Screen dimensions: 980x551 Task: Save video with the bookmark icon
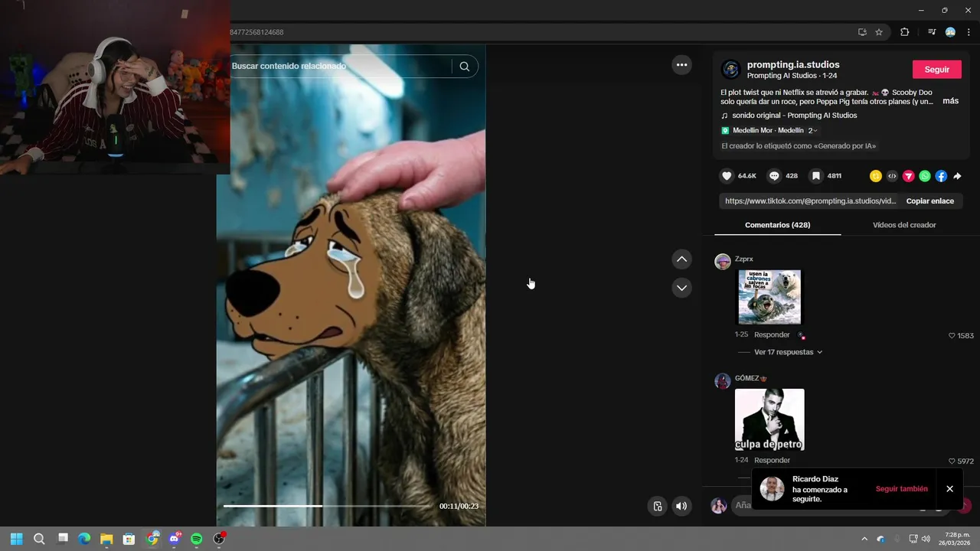816,176
